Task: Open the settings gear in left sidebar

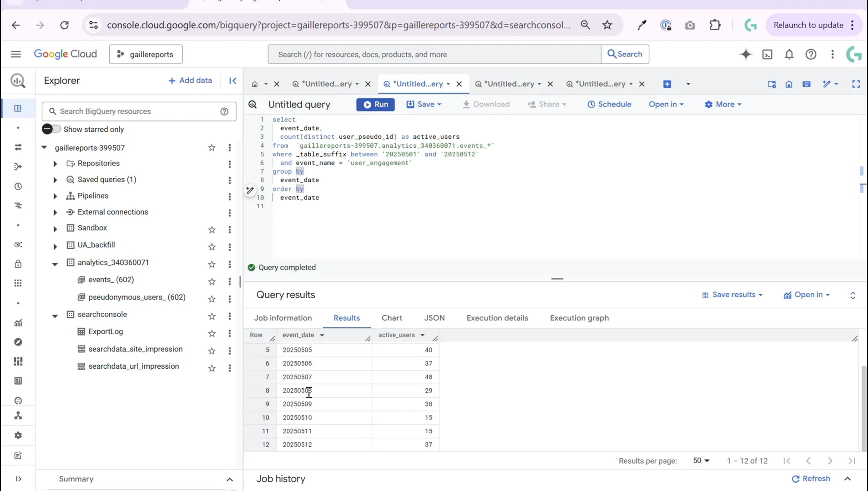Action: (x=18, y=435)
